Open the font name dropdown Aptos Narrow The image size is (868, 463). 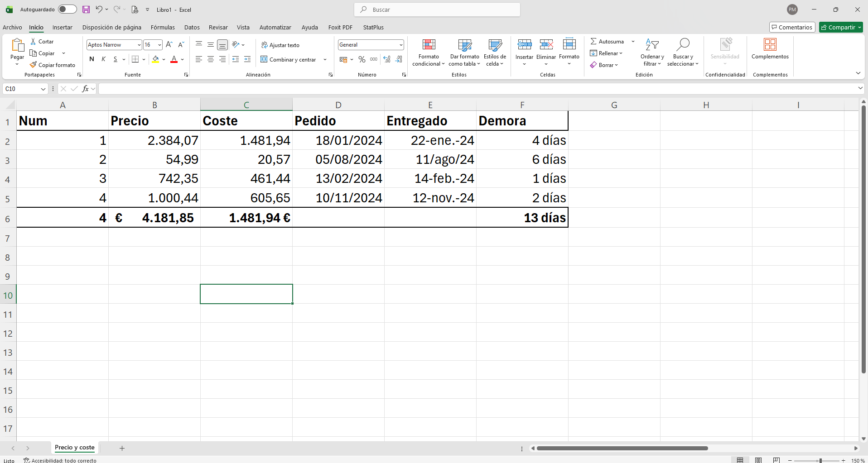(139, 45)
